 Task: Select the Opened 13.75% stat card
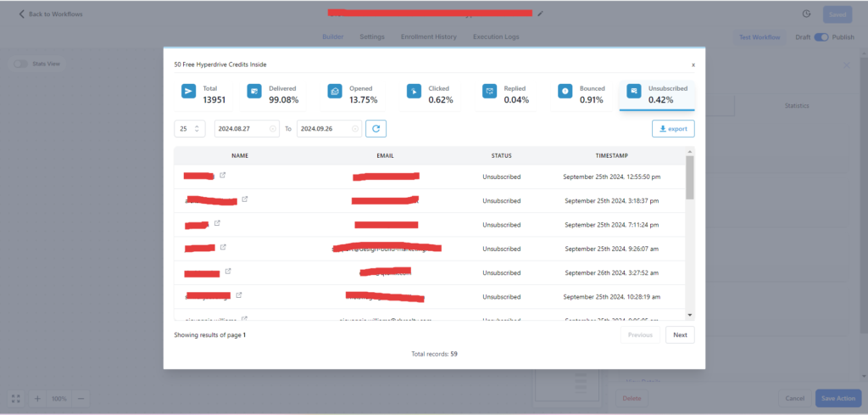point(353,95)
